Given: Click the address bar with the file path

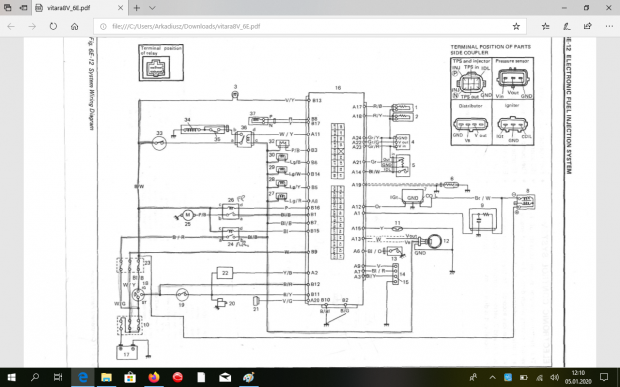Looking at the screenshot, I should (x=304, y=26).
